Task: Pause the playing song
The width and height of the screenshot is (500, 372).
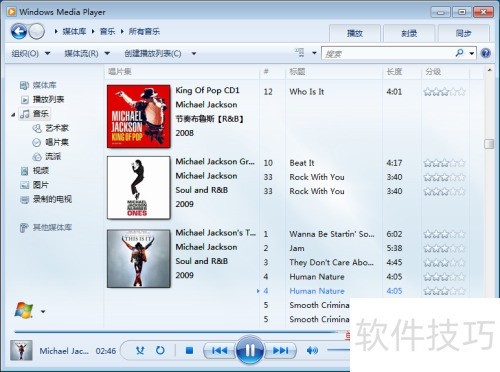Action: 250,350
